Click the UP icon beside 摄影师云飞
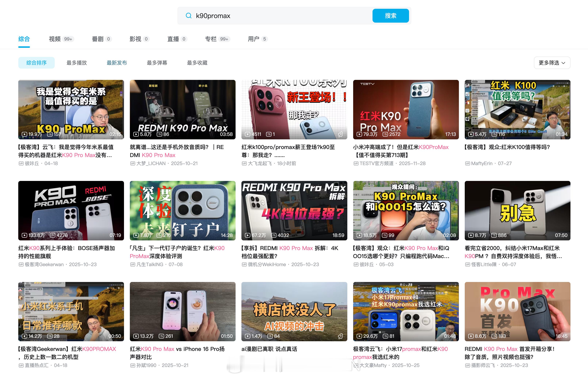Screen dimensions: 588x379 click(467, 366)
